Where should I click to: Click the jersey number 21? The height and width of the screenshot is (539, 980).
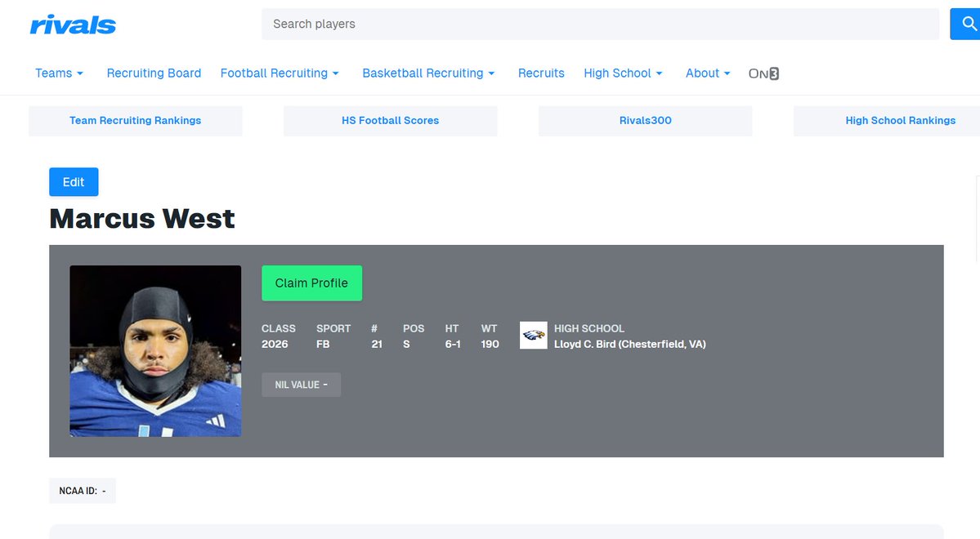click(x=377, y=344)
